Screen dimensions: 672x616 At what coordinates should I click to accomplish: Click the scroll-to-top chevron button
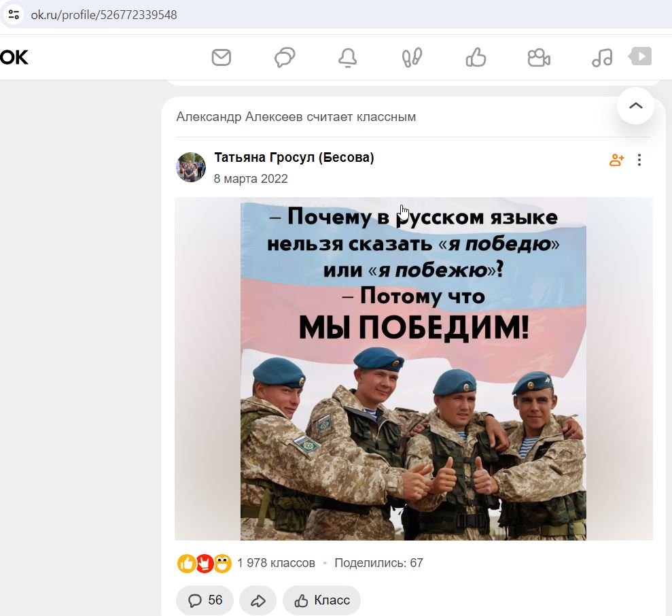pyautogui.click(x=635, y=105)
